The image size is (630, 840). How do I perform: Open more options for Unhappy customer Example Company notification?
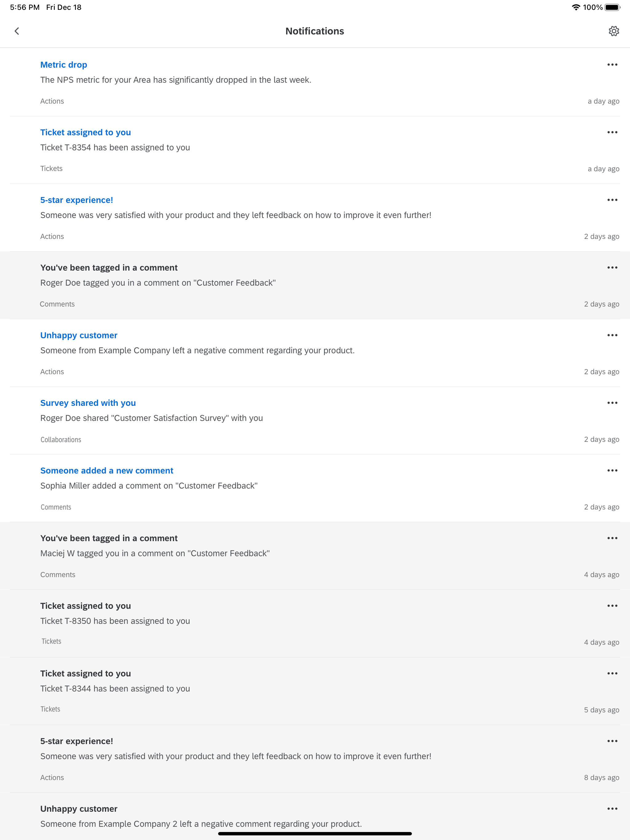(612, 335)
